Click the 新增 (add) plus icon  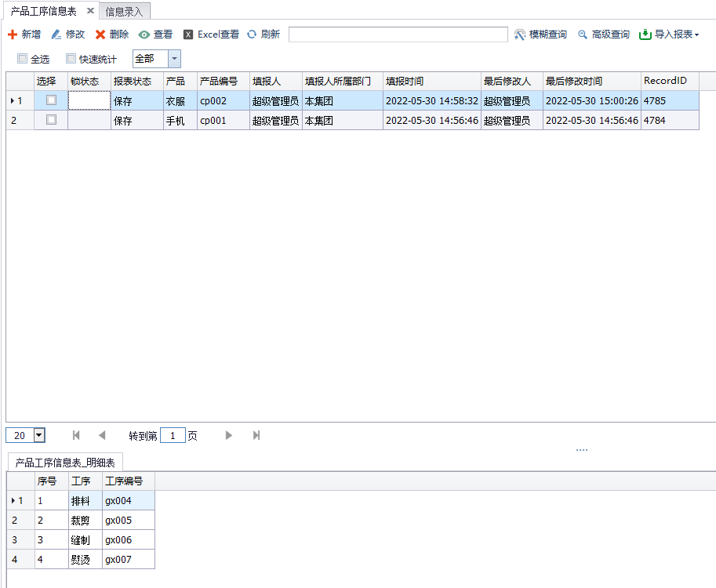click(13, 34)
